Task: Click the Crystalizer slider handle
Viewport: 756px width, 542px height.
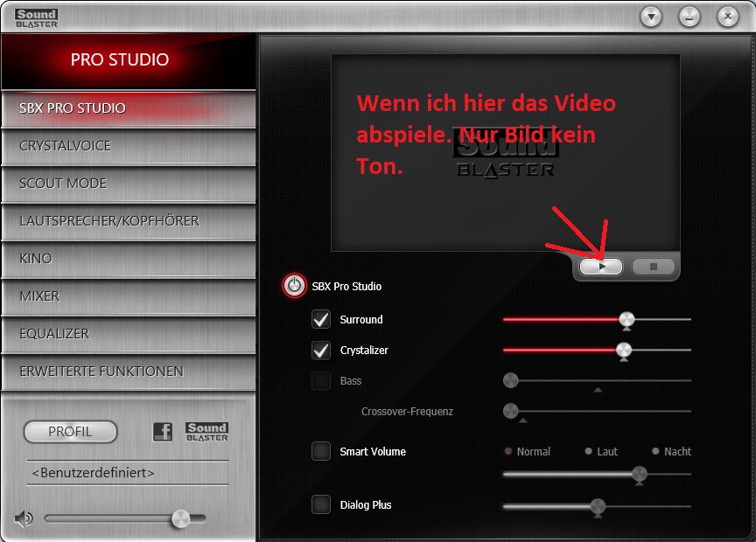Action: pyautogui.click(x=624, y=351)
